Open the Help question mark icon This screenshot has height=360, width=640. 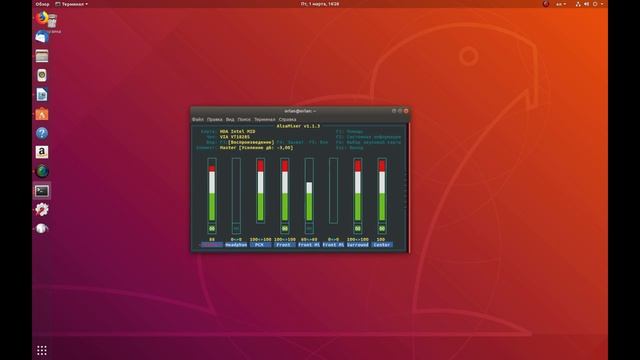pyautogui.click(x=42, y=133)
